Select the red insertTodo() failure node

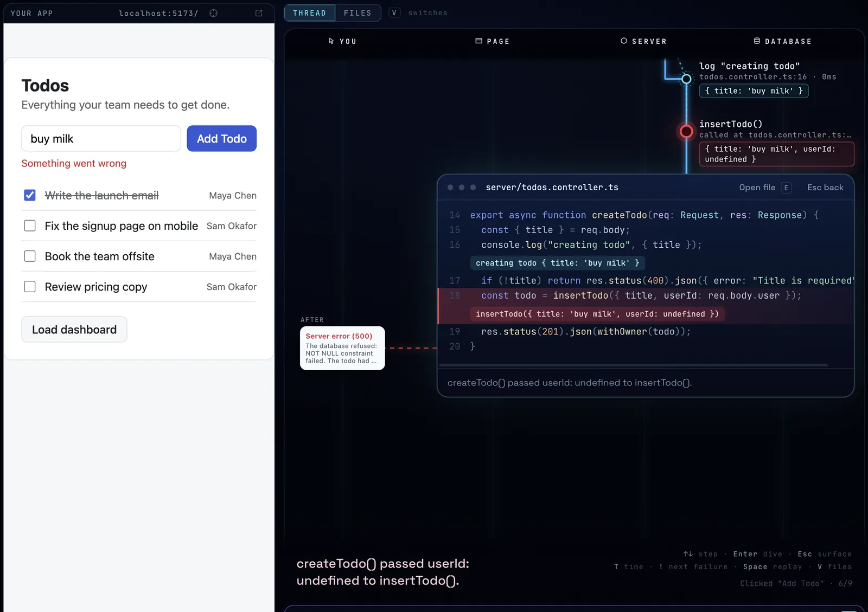tap(686, 131)
